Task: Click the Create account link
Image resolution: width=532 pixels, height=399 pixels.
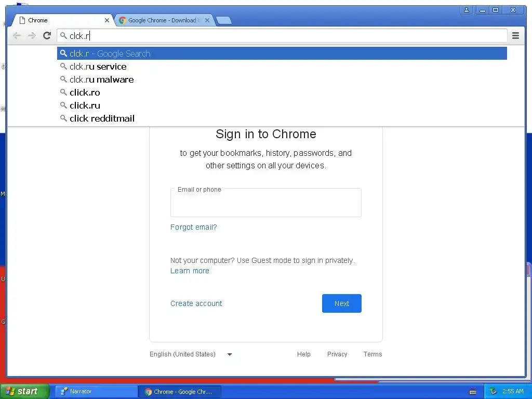Action: point(196,303)
